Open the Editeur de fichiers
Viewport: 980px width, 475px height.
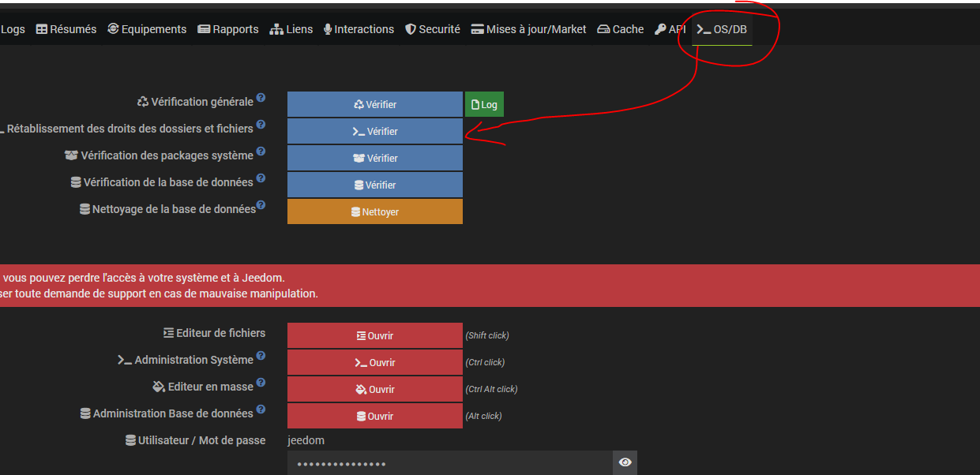pyautogui.click(x=375, y=335)
